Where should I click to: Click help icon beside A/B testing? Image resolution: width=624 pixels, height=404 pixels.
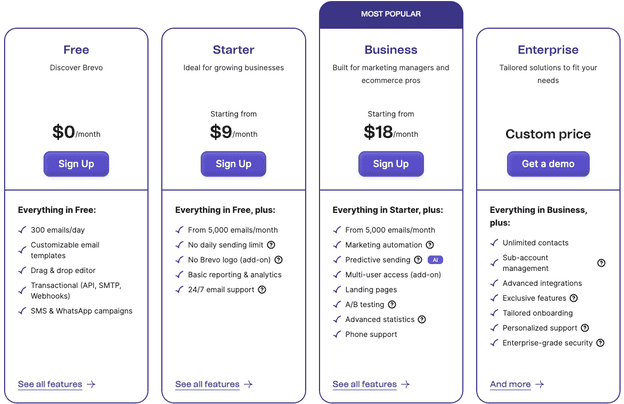click(x=391, y=305)
